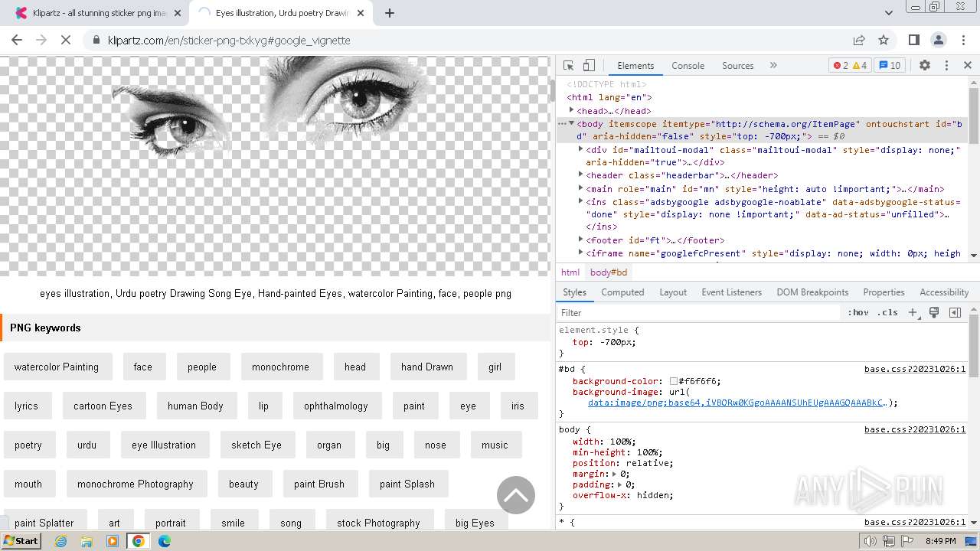Bookmark this page with the star icon

click(884, 40)
